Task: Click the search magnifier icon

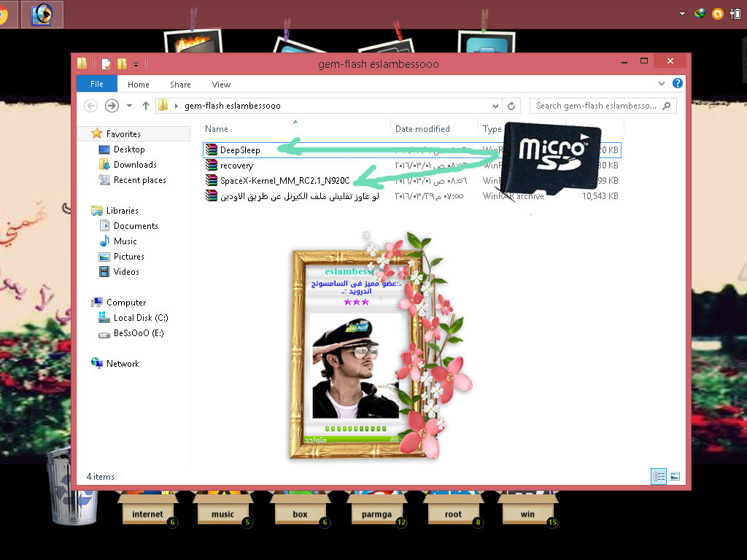Action: tap(667, 106)
